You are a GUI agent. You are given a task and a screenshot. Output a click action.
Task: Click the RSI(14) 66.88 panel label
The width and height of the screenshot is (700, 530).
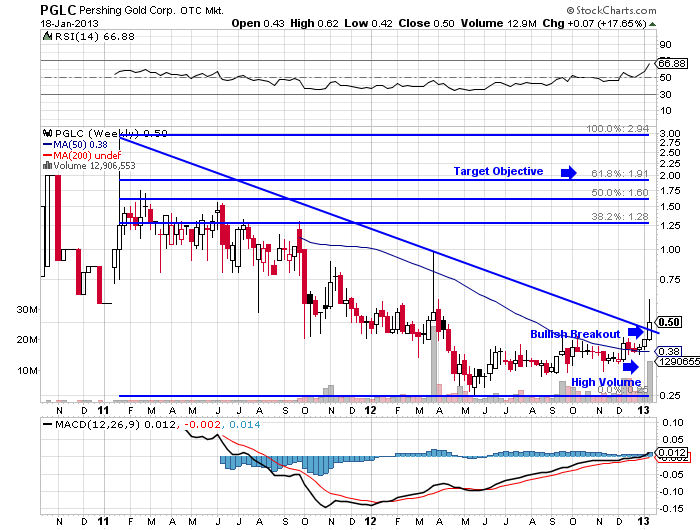pyautogui.click(x=95, y=37)
